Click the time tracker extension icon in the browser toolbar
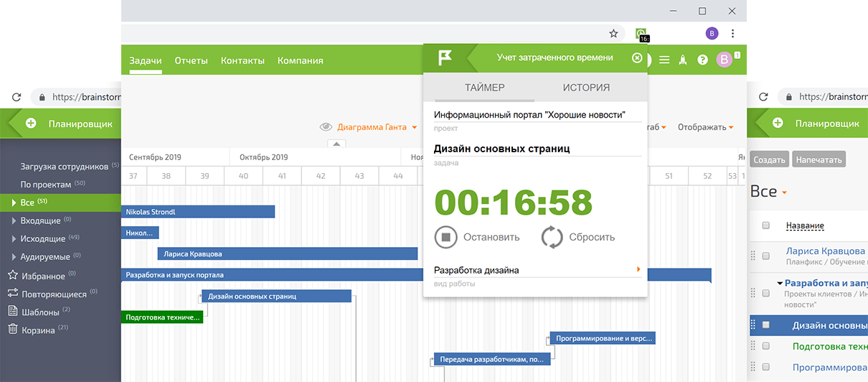 pos(641,34)
